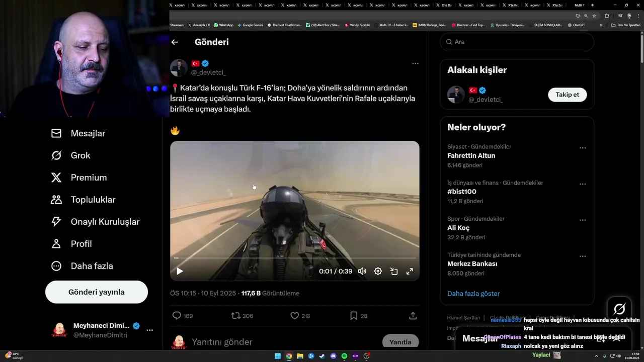This screenshot has height=362, width=644.
Task: Open the Anasayfa / X bookmark
Action: pyautogui.click(x=199, y=25)
